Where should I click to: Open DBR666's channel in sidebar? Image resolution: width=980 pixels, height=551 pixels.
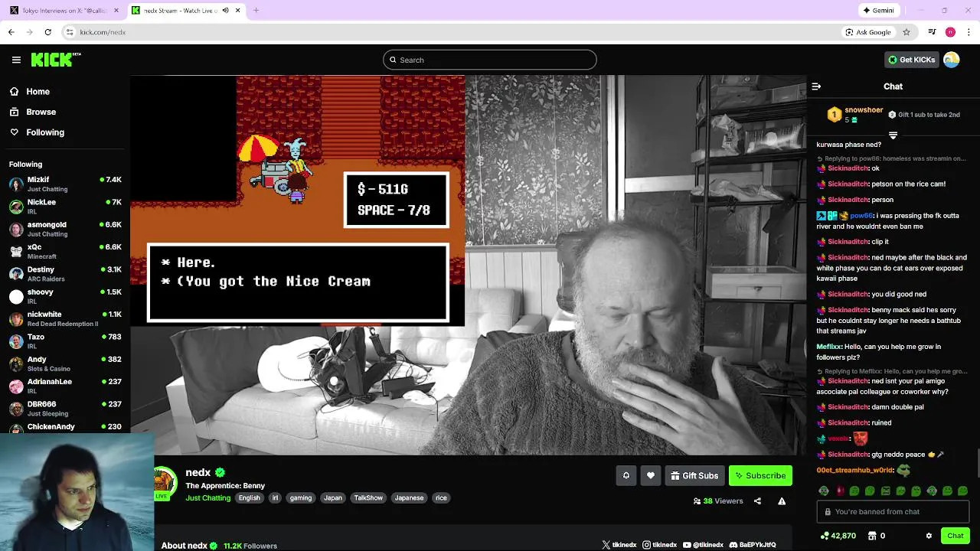pos(65,408)
